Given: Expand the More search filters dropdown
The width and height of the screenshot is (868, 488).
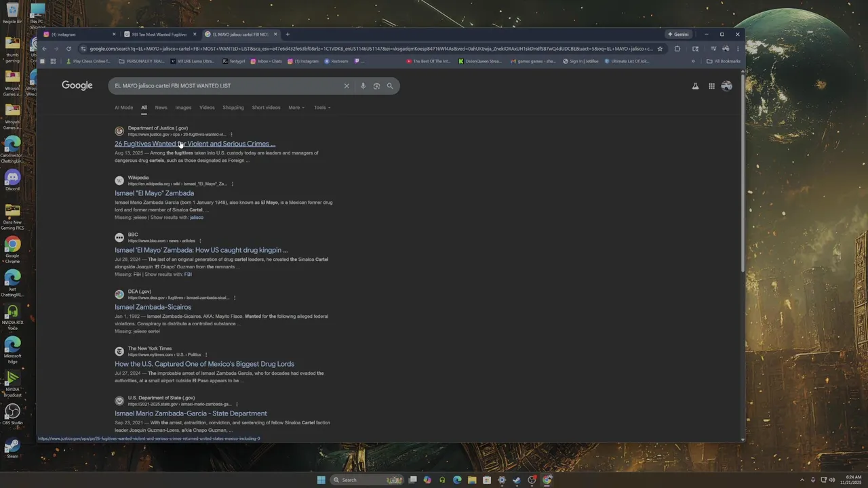Looking at the screenshot, I should coord(296,107).
